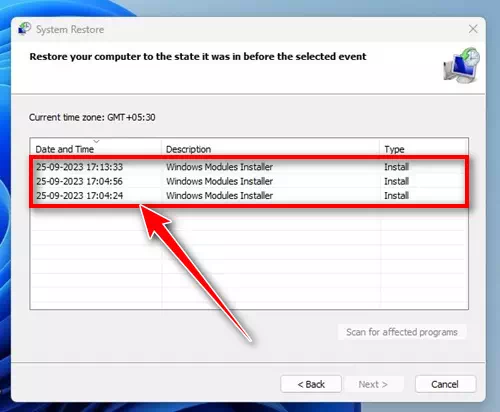This screenshot has height=412, width=500.
Task: Sort by Date and Time column header
Action: pyautogui.click(x=96, y=149)
